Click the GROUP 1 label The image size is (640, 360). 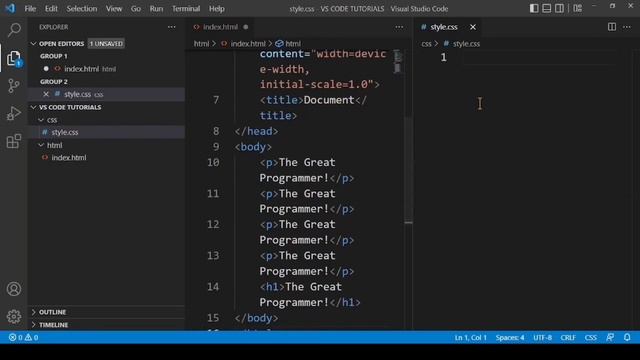click(54, 56)
